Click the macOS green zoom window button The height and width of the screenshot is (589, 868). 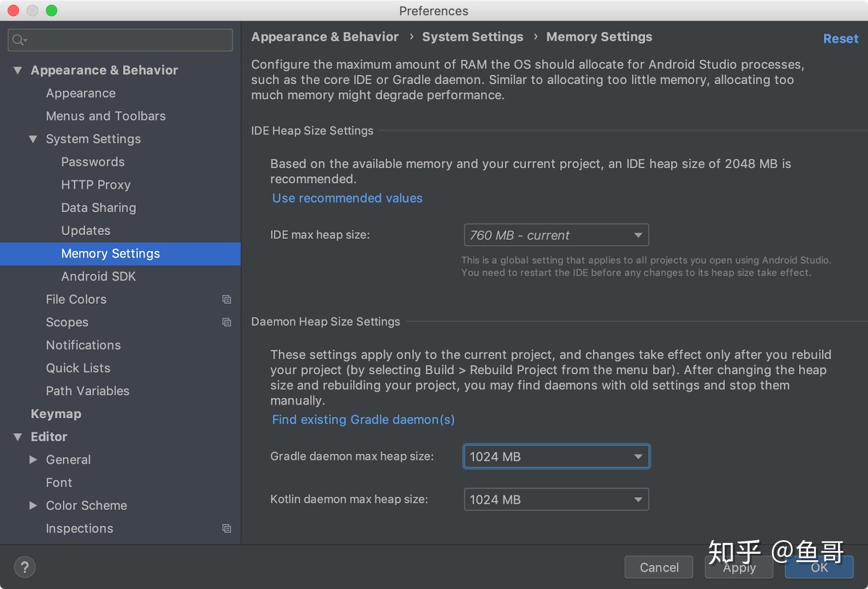(52, 10)
